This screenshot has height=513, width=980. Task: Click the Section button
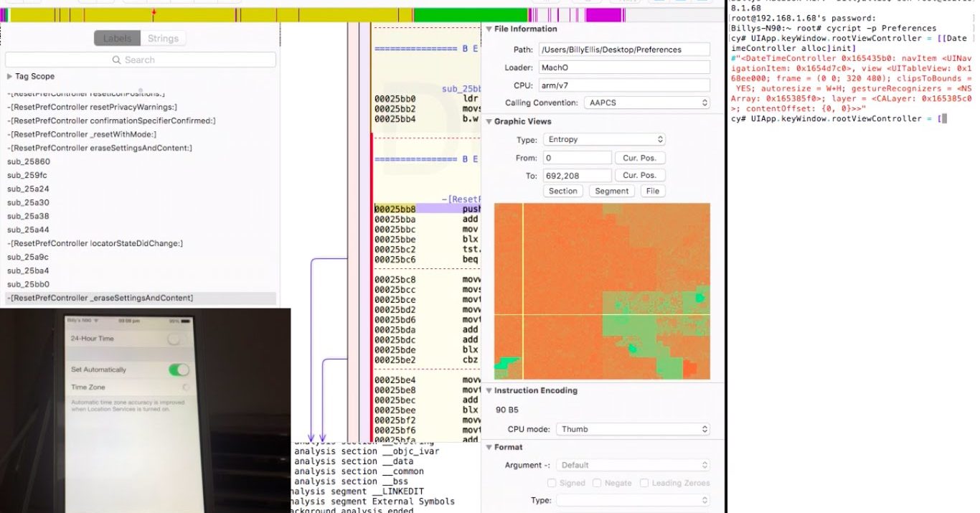563,192
